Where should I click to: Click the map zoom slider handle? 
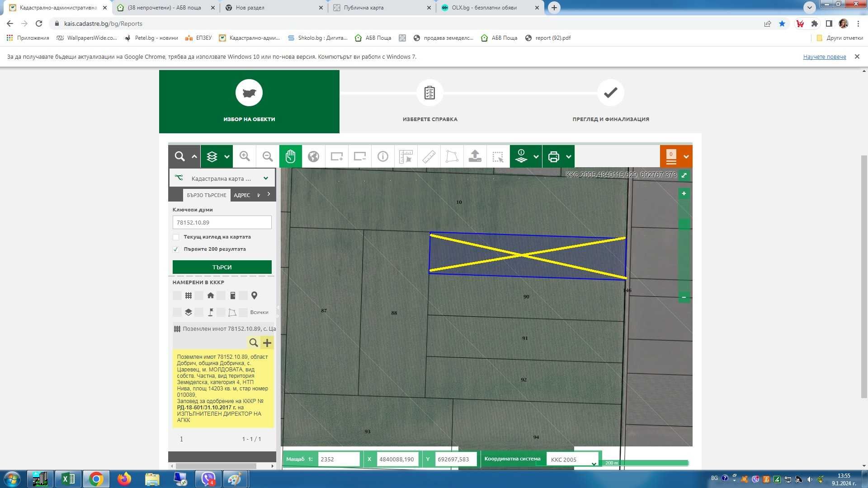tap(684, 224)
